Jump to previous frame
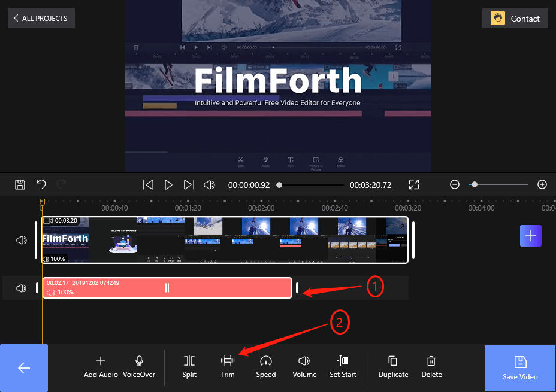The image size is (556, 392). point(148,184)
